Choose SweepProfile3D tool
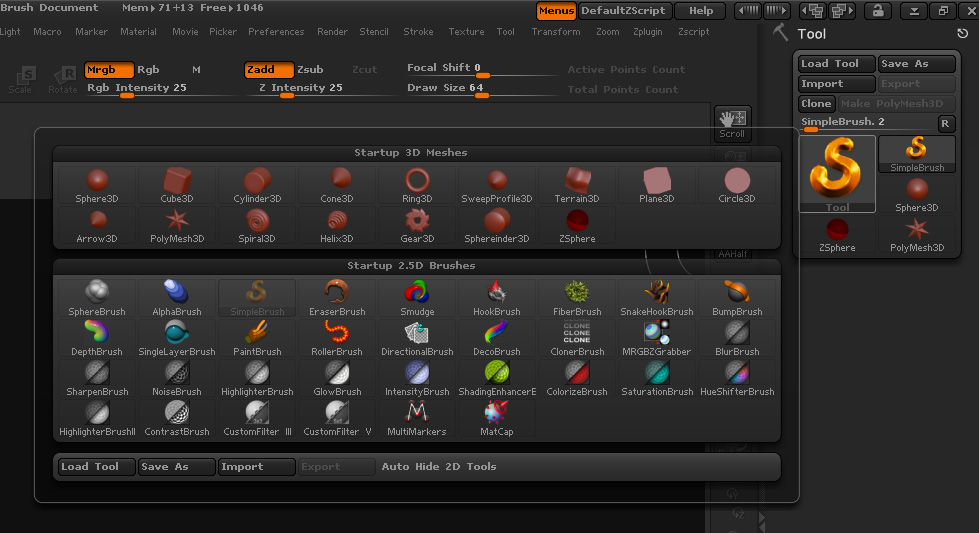Image resolution: width=979 pixels, height=533 pixels. point(496,186)
